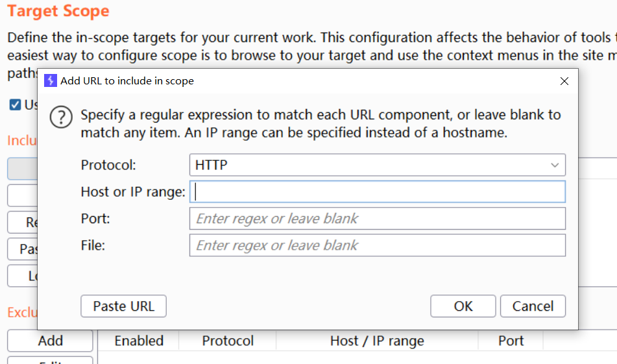Click the question mark help icon
Viewport: 617px width, 364px height.
[61, 117]
